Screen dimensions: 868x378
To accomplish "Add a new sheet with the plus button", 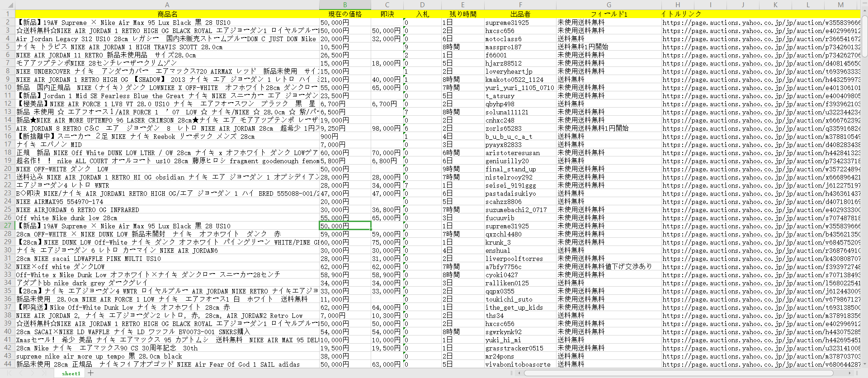I will point(91,373).
